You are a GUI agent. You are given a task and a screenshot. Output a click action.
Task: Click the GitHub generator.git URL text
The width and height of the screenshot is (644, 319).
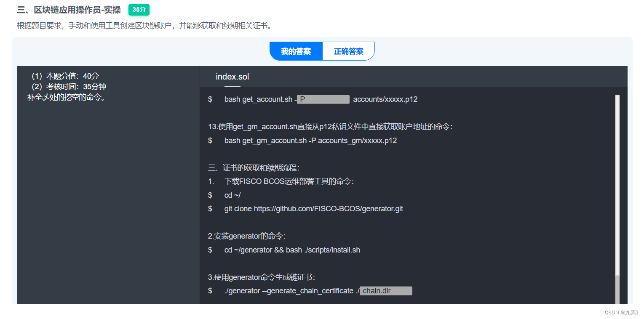click(329, 209)
